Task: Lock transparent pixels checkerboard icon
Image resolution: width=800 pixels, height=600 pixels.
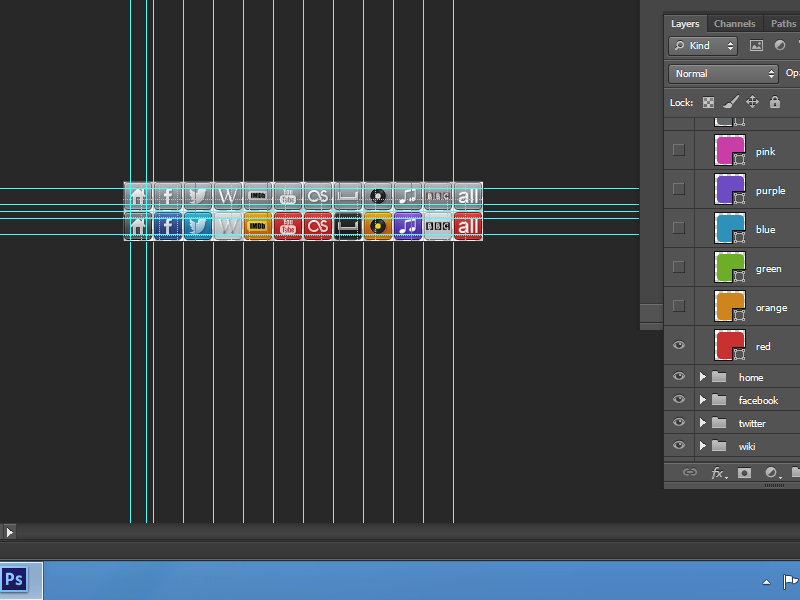Action: 708,103
